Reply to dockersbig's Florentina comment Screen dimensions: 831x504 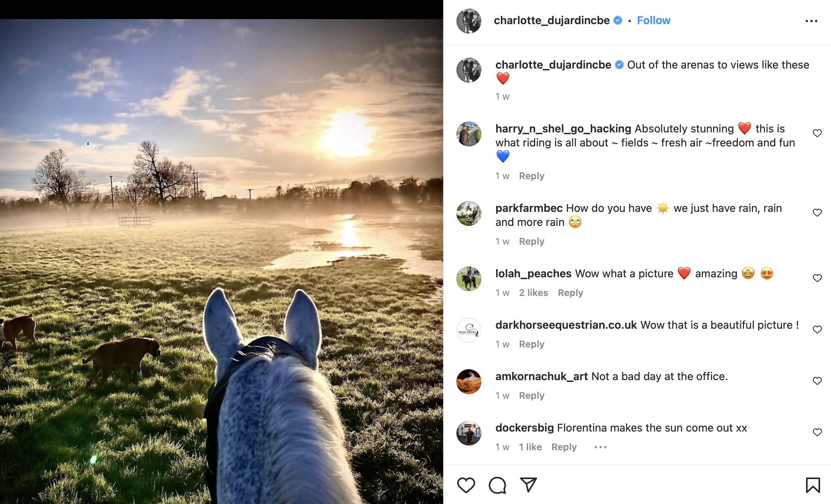click(x=564, y=447)
